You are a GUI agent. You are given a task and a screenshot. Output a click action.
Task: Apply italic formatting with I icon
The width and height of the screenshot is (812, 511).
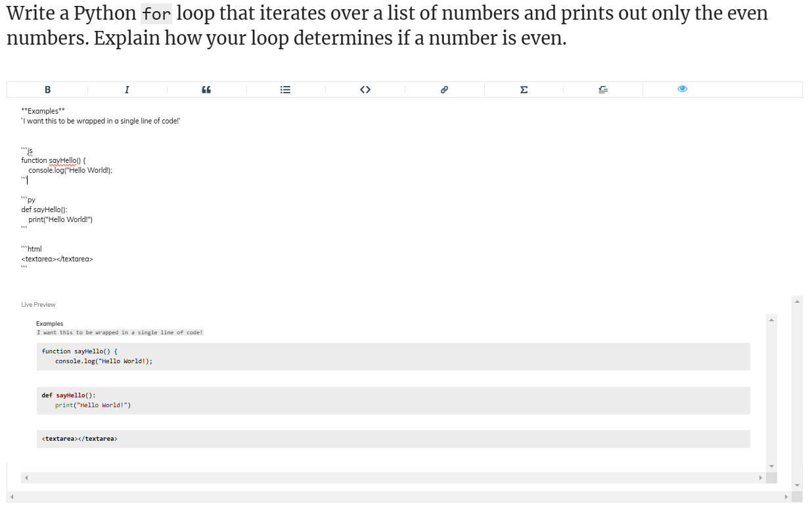[x=127, y=89]
